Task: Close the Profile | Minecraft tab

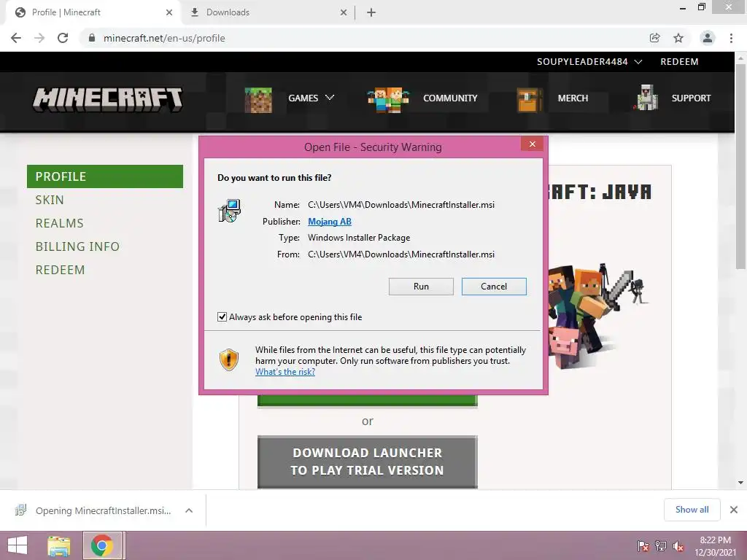Action: [x=169, y=12]
